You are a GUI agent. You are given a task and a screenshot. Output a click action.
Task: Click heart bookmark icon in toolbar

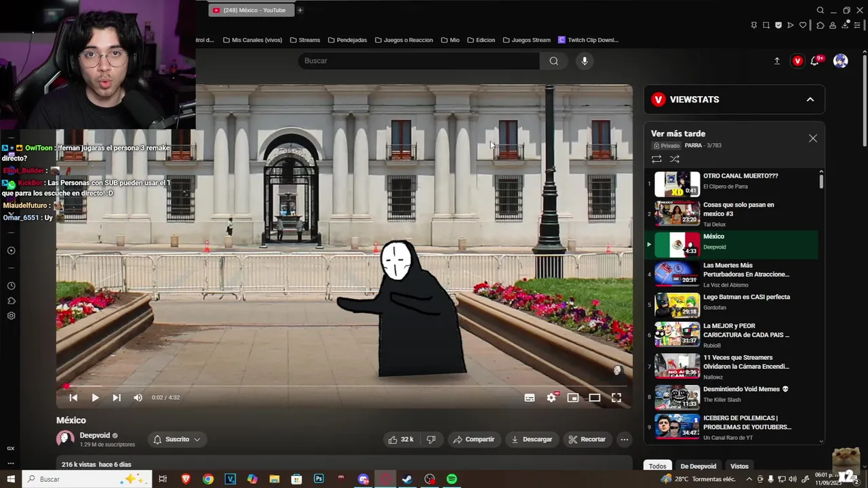803,25
